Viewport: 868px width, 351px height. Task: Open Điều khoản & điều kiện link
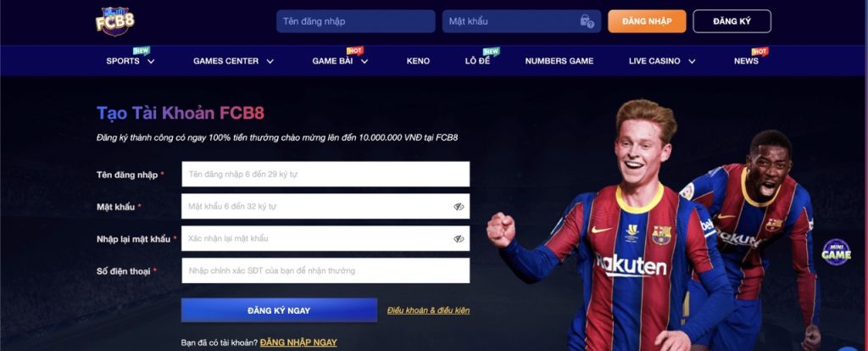pos(428,310)
